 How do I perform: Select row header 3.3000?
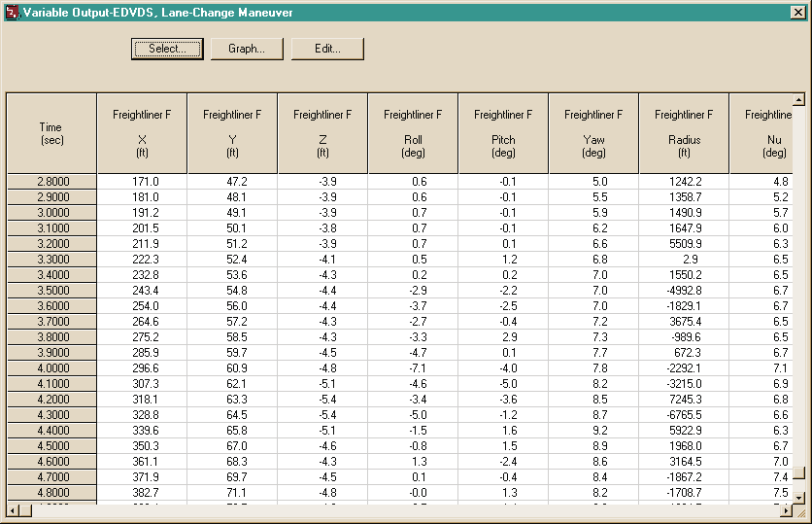coord(51,260)
